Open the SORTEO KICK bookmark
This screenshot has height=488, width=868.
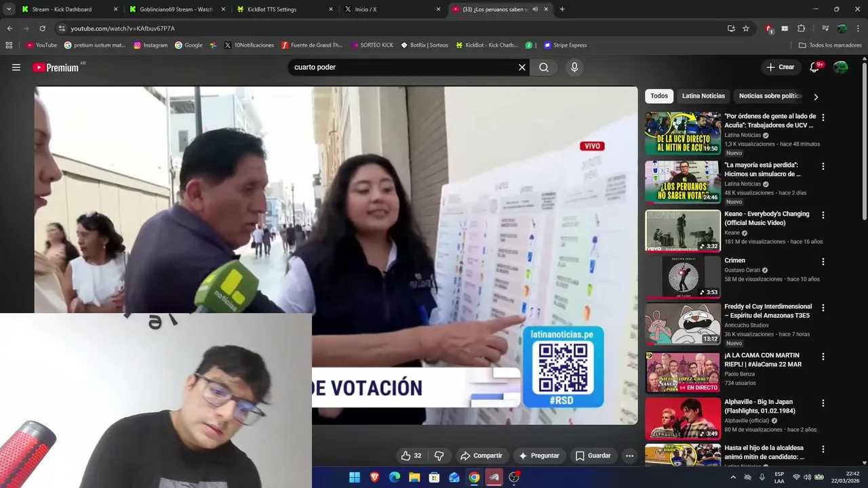(372, 45)
